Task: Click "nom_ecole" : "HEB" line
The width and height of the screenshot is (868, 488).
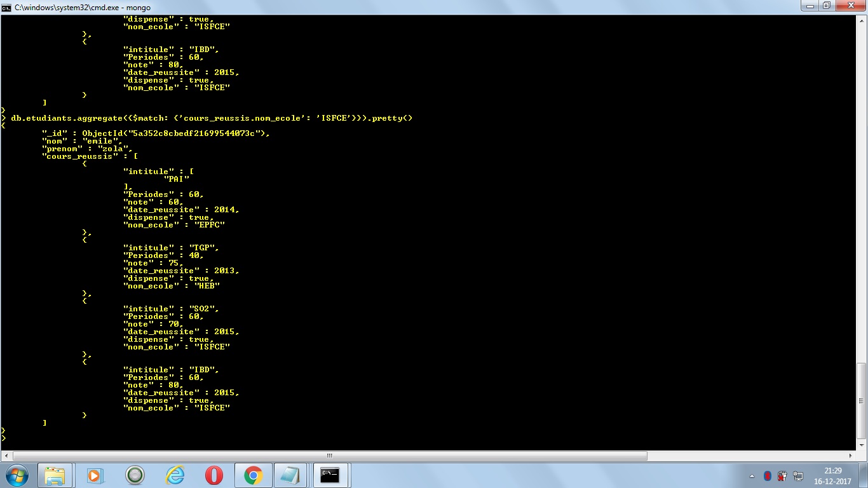Action: click(x=171, y=286)
